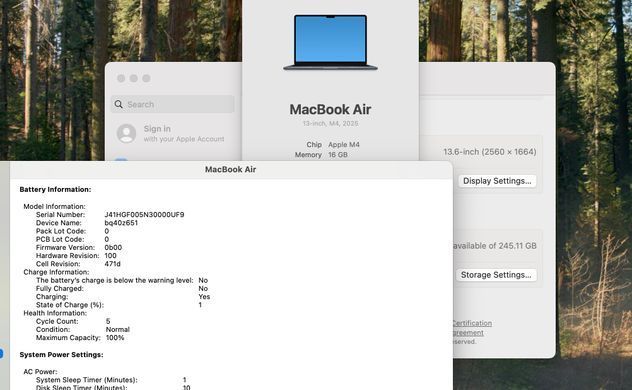The height and width of the screenshot is (390, 632).
Task: Click the 'Memory' label in About window
Action: 308,155
